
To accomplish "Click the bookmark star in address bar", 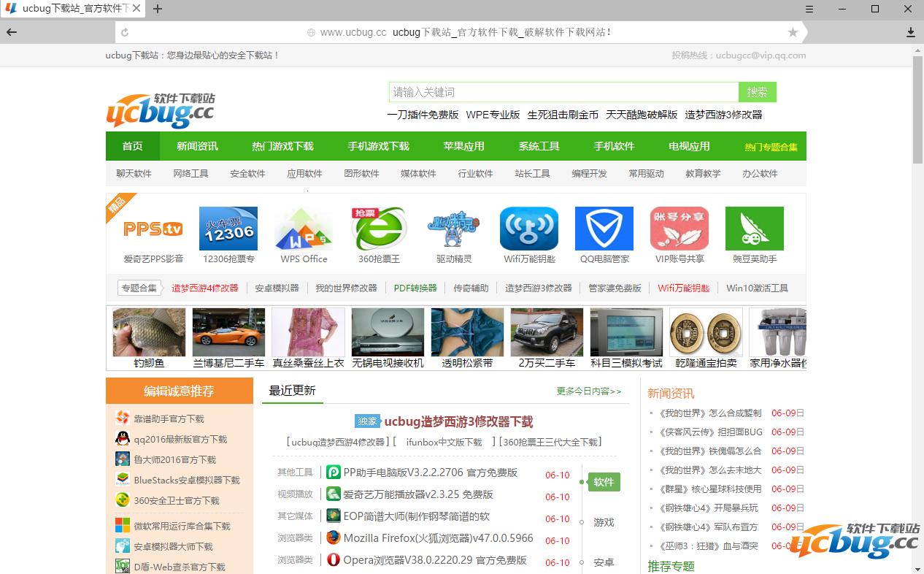I will click(793, 32).
